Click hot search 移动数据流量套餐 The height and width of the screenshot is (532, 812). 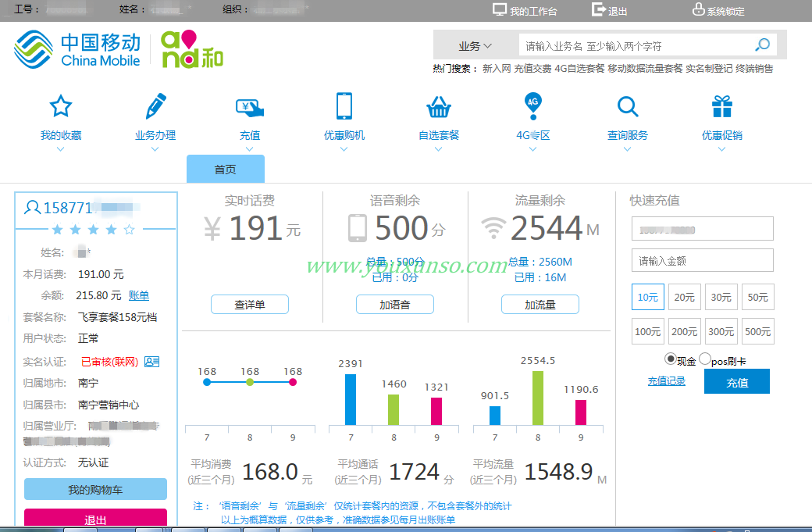click(645, 69)
